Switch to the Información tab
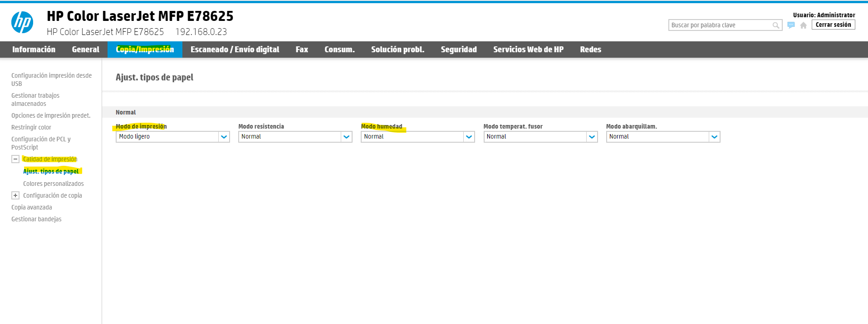 tap(34, 50)
